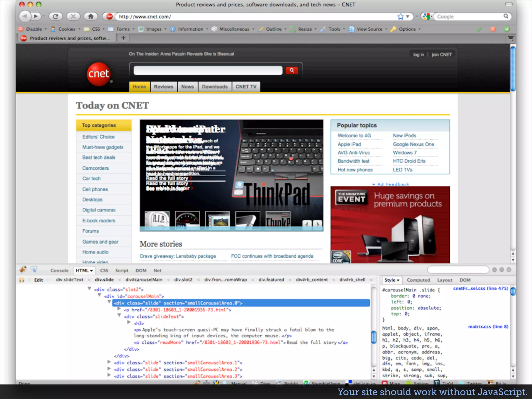This screenshot has height=399, width=532.
Task: Select the Reviews tab on CNET
Action: click(x=163, y=87)
